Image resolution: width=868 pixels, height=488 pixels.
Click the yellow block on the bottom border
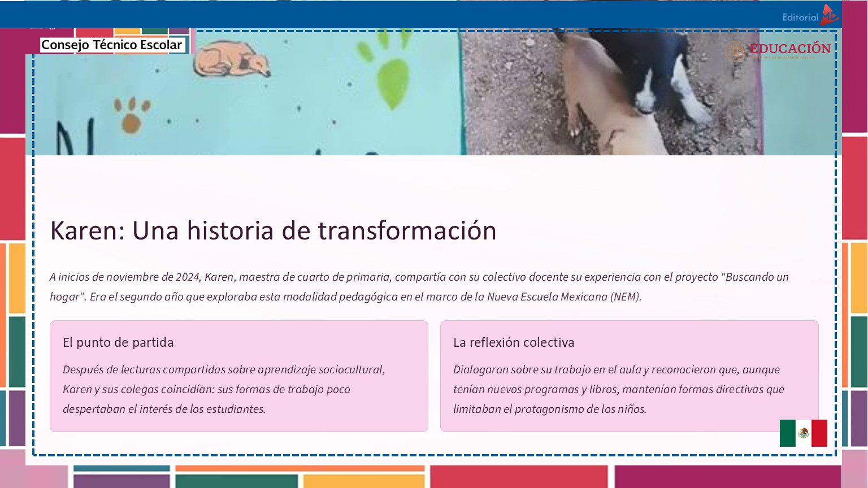click(363, 481)
